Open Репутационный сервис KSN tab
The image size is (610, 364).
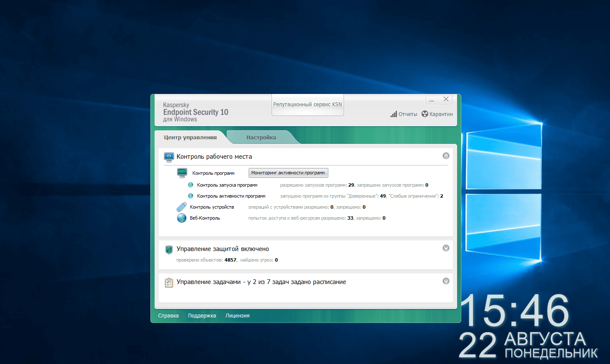308,105
